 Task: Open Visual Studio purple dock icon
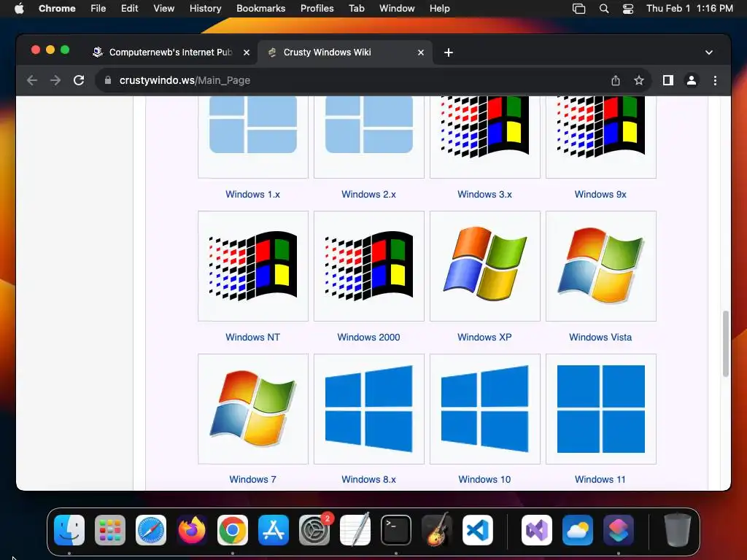pos(537,530)
